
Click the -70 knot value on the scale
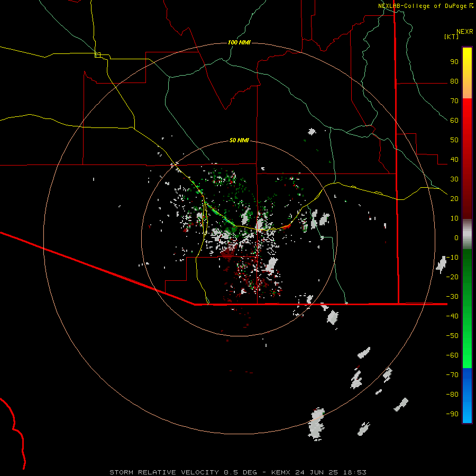coord(452,375)
